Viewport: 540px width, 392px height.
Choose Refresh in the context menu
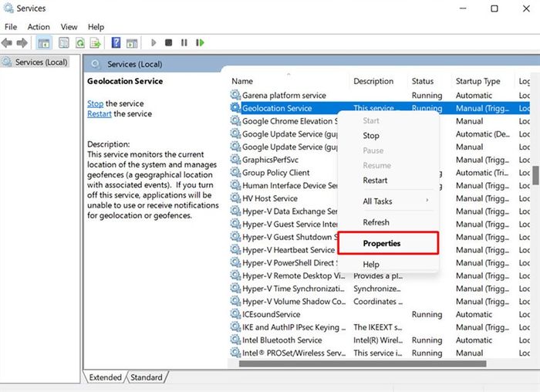point(376,222)
